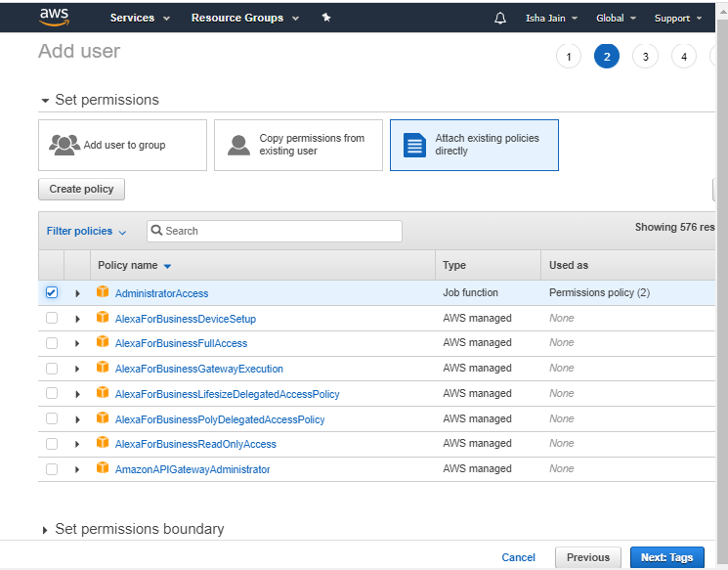Expand Set permissions boundary section

45,530
